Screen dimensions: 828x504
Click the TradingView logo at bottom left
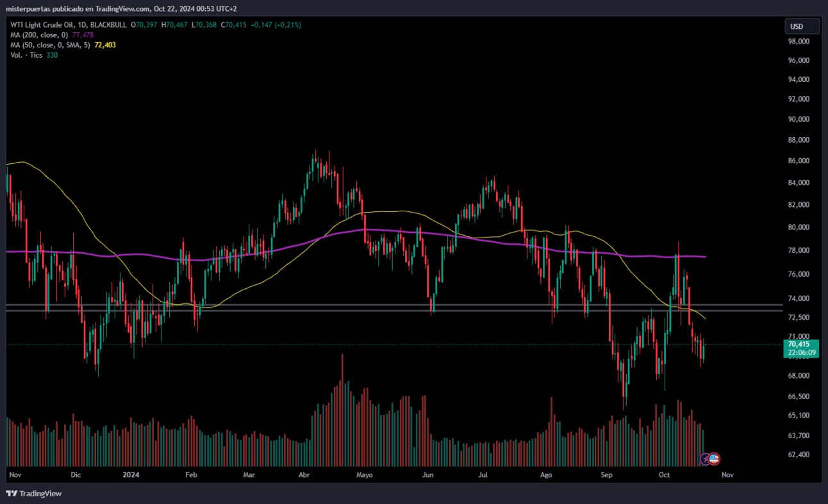pyautogui.click(x=34, y=493)
